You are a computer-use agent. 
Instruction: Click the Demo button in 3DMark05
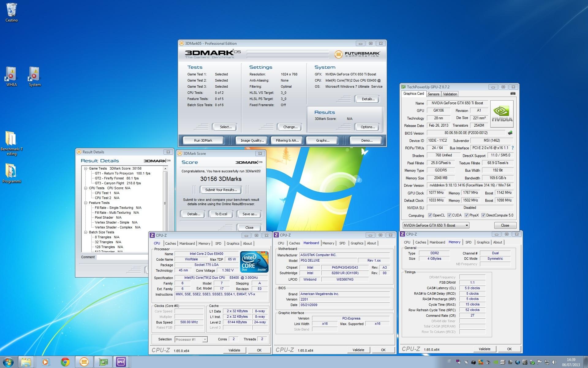[367, 140]
